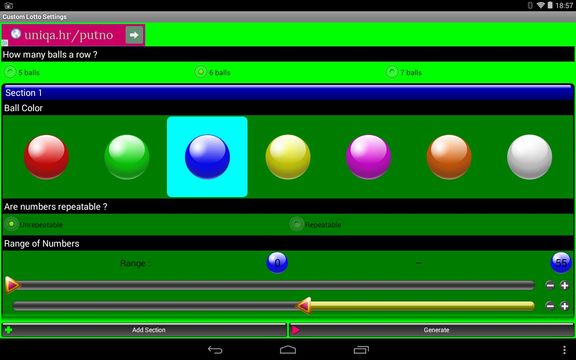The image size is (576, 360).
Task: Tap the Android back navigation icon
Action: (215, 350)
